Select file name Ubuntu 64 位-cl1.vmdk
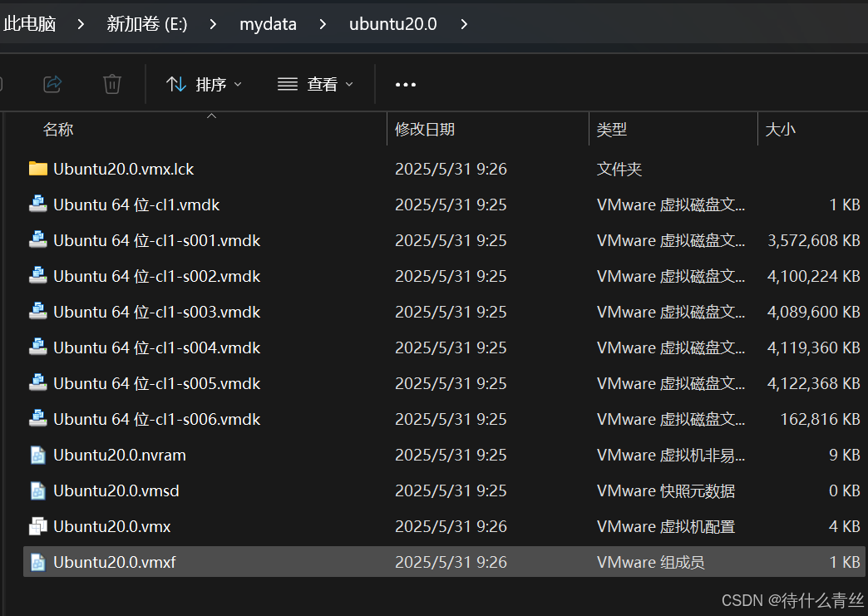The width and height of the screenshot is (868, 616). click(x=136, y=205)
